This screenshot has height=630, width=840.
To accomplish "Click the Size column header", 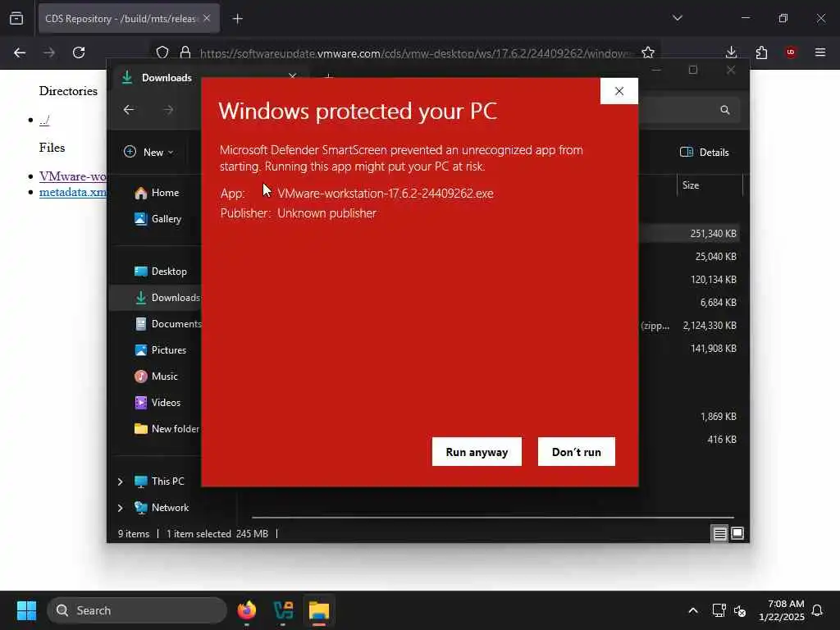I will point(710,185).
